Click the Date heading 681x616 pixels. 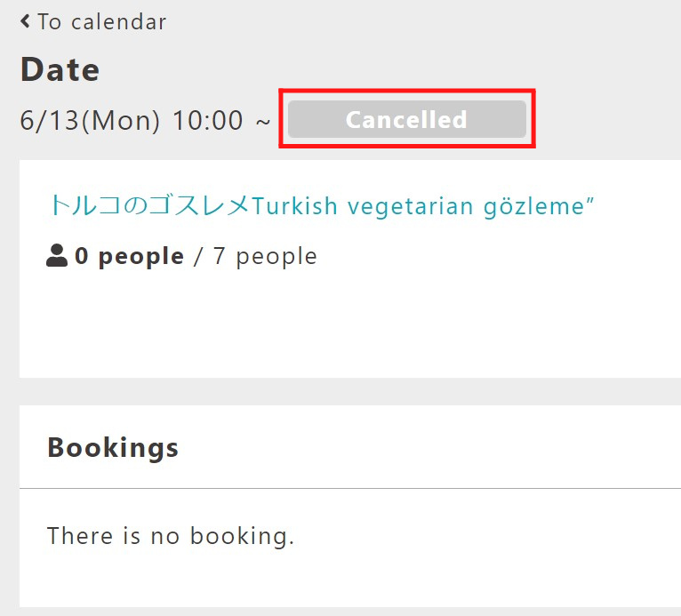click(x=60, y=69)
